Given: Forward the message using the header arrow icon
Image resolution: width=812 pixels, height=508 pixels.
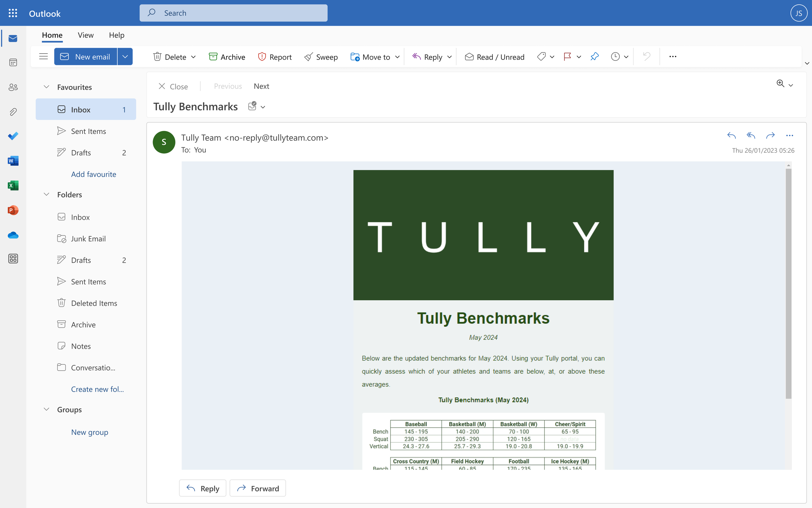Looking at the screenshot, I should click(770, 136).
